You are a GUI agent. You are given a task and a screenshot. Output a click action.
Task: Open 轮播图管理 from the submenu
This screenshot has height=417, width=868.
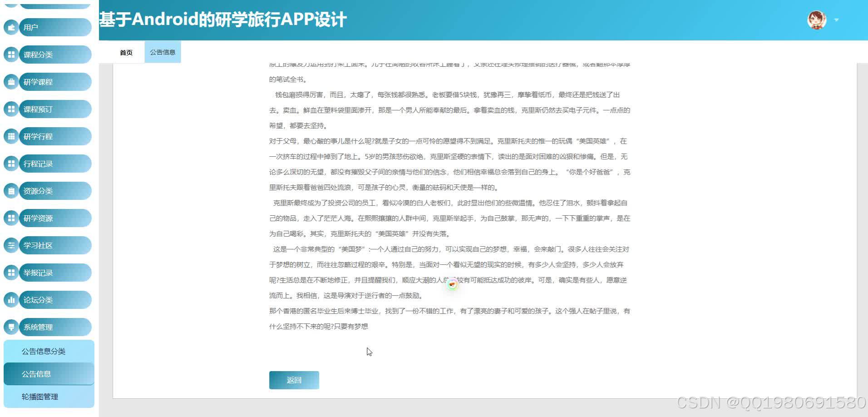[40, 396]
